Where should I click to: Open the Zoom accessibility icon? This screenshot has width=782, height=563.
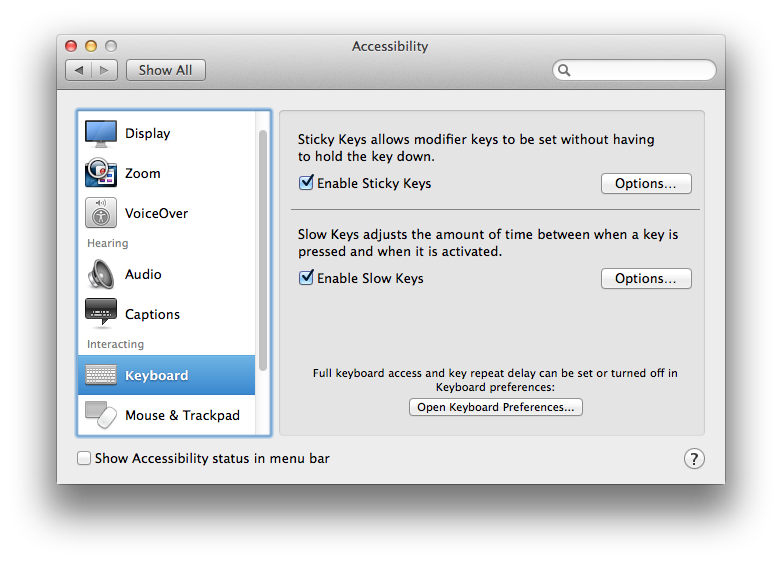coord(101,173)
